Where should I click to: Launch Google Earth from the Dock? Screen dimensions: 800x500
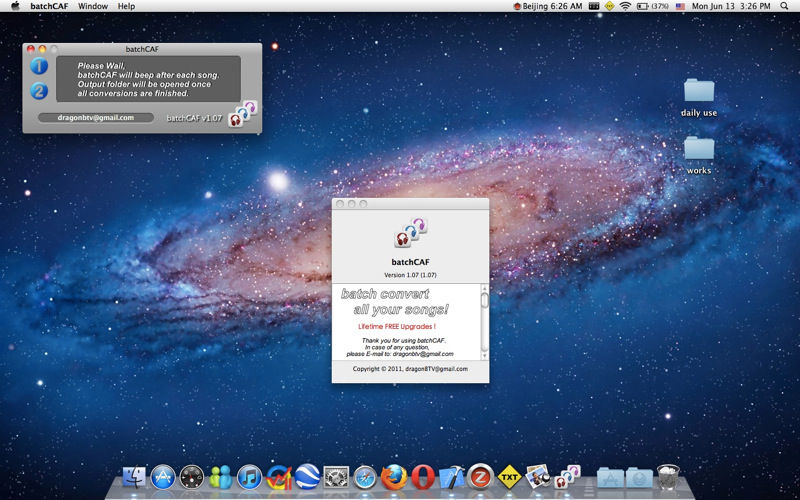click(308, 477)
